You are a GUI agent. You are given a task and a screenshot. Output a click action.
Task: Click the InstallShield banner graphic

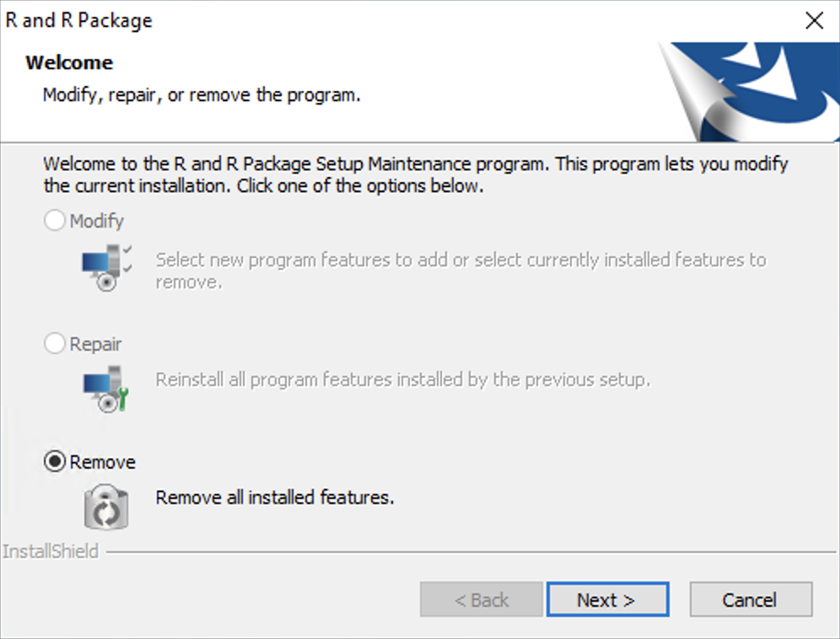point(749,91)
